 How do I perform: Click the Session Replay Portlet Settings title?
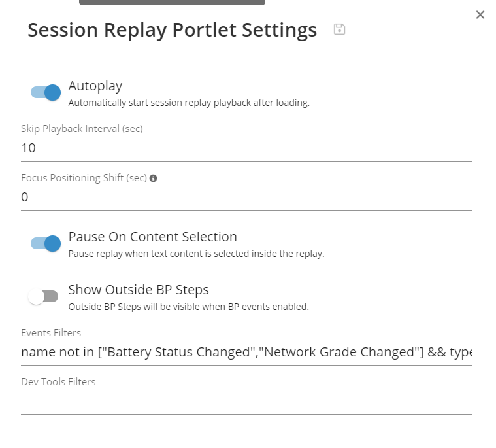(173, 30)
